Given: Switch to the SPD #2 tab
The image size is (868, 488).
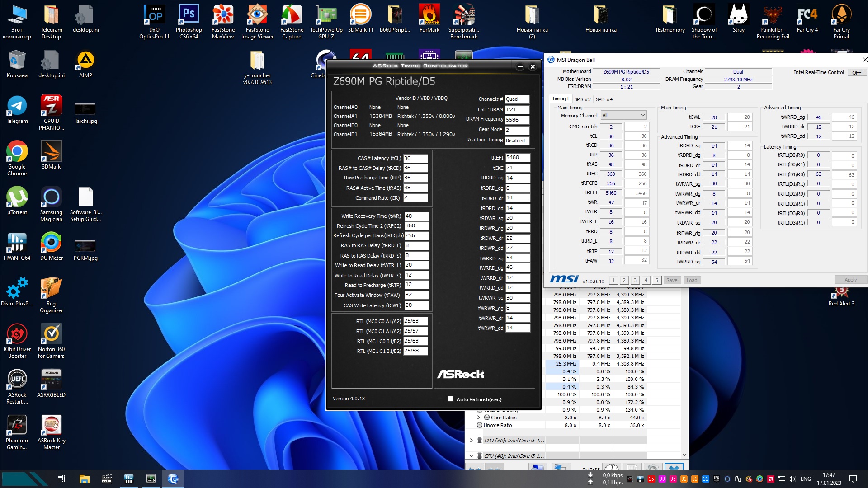Looking at the screenshot, I should 582,99.
